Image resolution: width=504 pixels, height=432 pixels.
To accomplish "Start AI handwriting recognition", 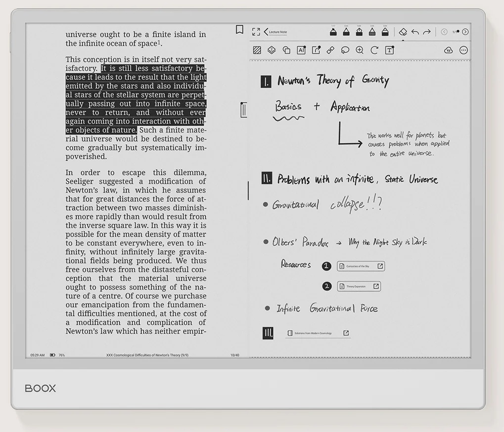I will click(x=301, y=50).
